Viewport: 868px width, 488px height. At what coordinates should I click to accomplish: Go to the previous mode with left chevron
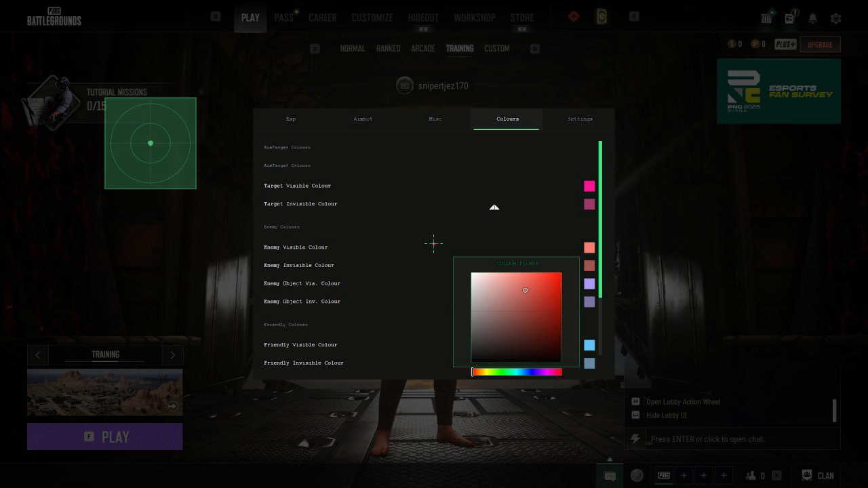pos(37,354)
